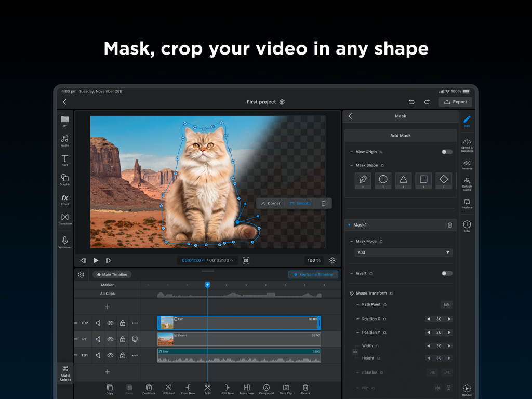Collapse the Mask1 section
This screenshot has height=399, width=532.
click(349, 224)
